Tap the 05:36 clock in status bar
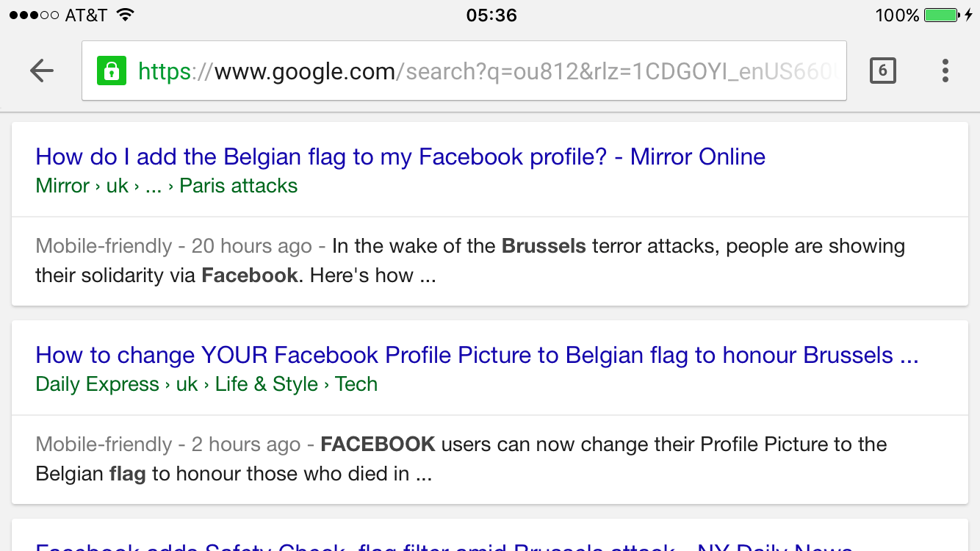Viewport: 980px width, 551px height. [x=491, y=15]
